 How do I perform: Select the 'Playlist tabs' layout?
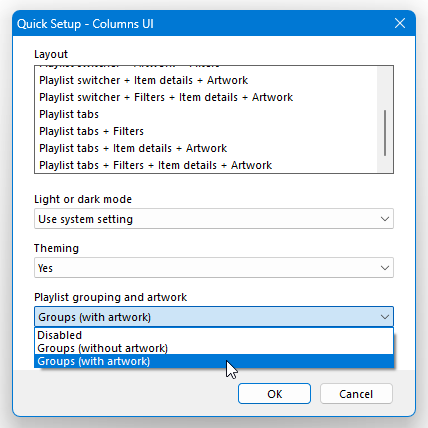click(206, 114)
